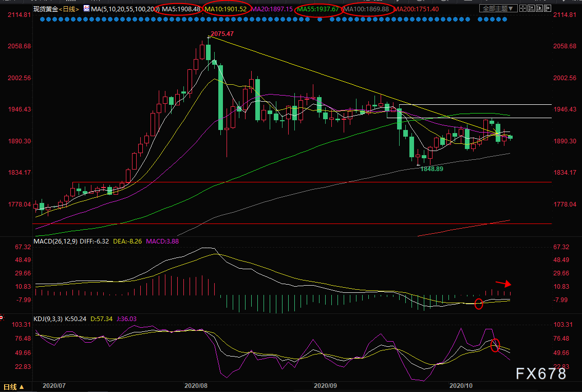The height and width of the screenshot is (392, 582).
Task: Expand the 日线 period selector at bottom-left
Action: (x=13, y=386)
